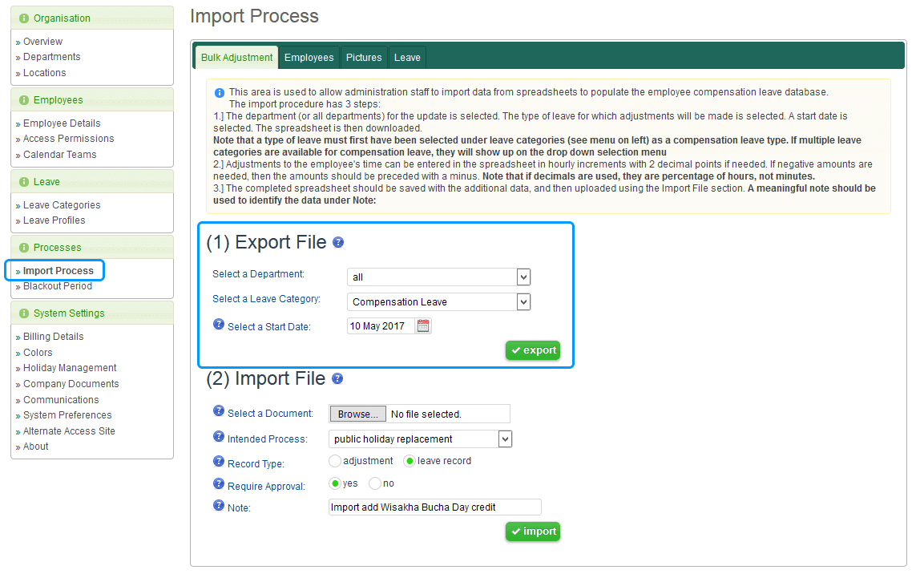Image resolution: width=924 pixels, height=582 pixels.
Task: Open Holiday Management link
Action: tap(70, 368)
